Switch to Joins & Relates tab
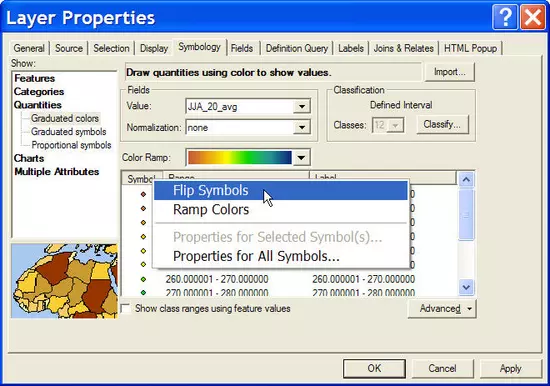550x386 pixels. 403,48
